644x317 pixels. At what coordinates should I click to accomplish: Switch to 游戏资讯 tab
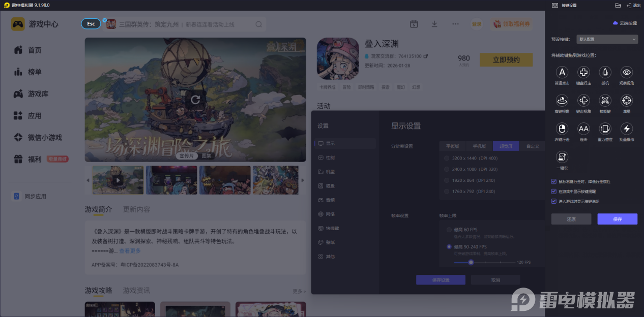tap(136, 291)
